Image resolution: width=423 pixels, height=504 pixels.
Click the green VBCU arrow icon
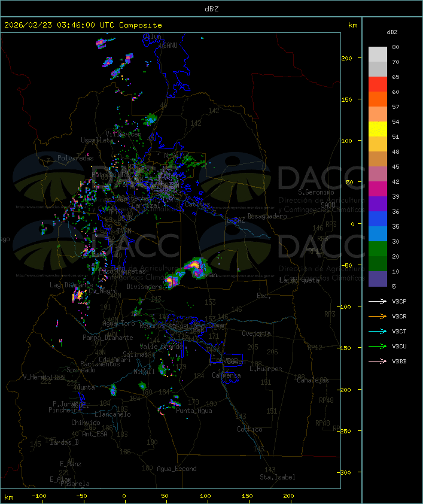378,346
